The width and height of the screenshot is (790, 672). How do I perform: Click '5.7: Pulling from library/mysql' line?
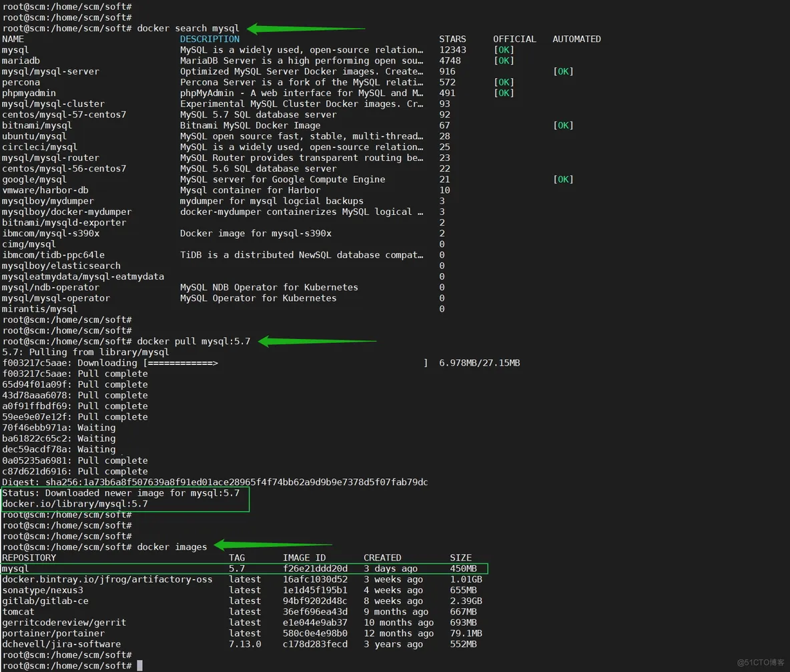tap(85, 352)
